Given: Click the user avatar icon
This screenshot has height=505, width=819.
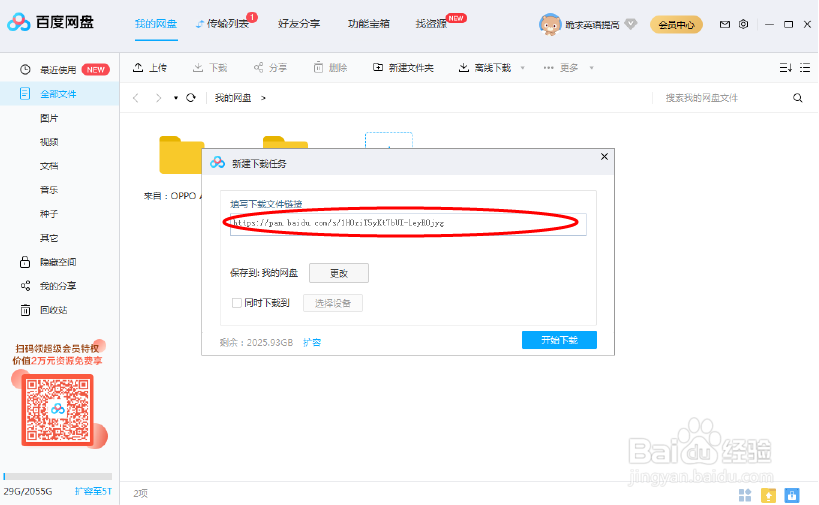Looking at the screenshot, I should click(x=549, y=24).
